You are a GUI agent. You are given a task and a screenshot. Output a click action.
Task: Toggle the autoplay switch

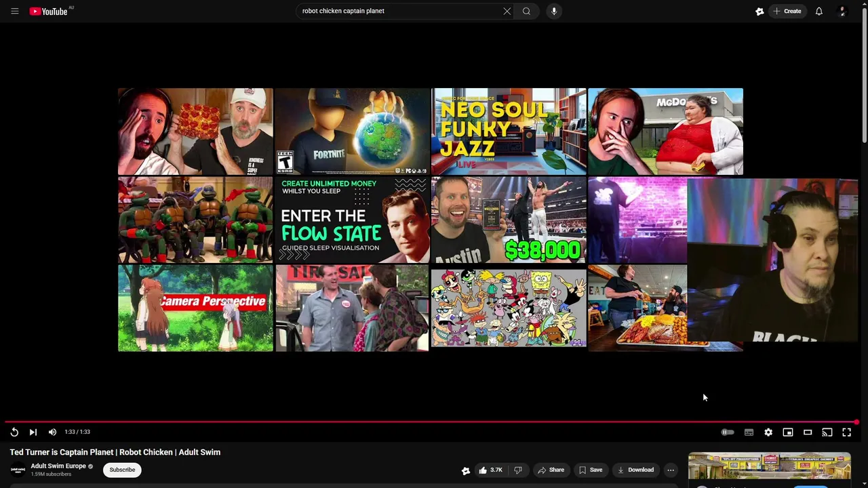[x=728, y=432]
